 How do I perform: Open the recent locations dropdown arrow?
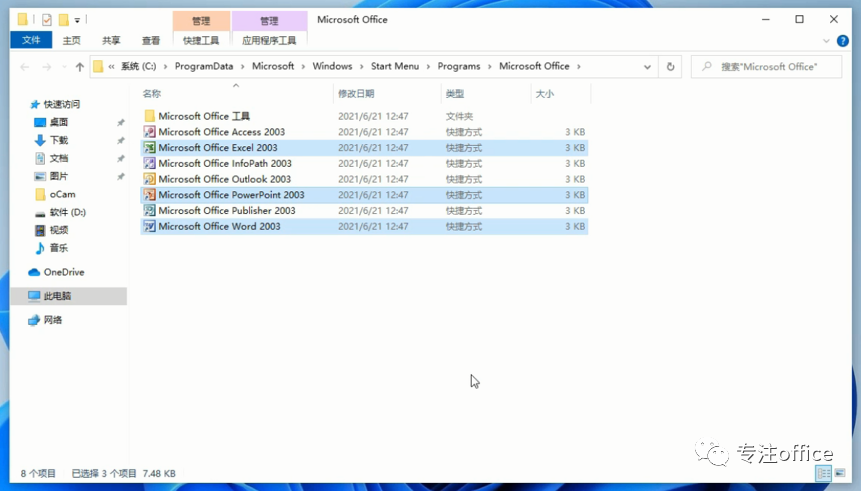pos(64,67)
